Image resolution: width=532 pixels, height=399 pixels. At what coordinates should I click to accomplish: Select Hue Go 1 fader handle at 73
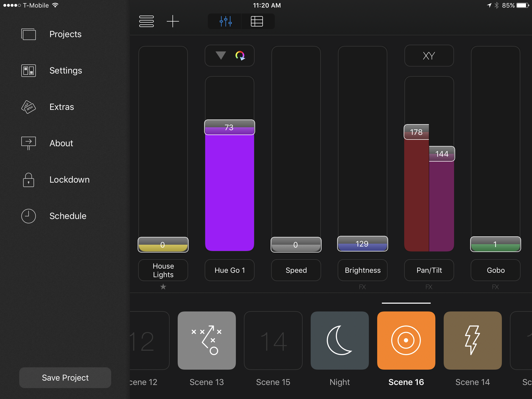230,127
